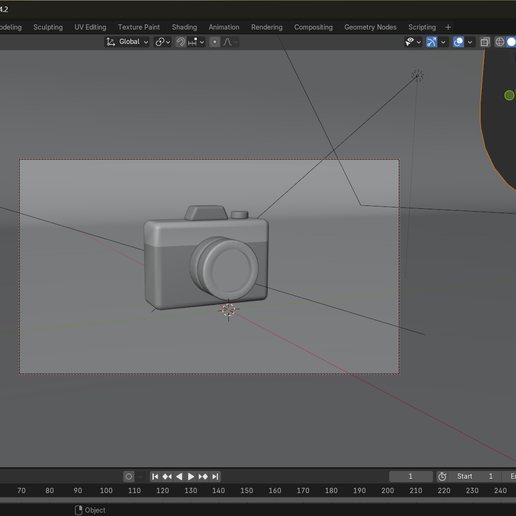Jump to the previous keyframe

tap(167, 477)
